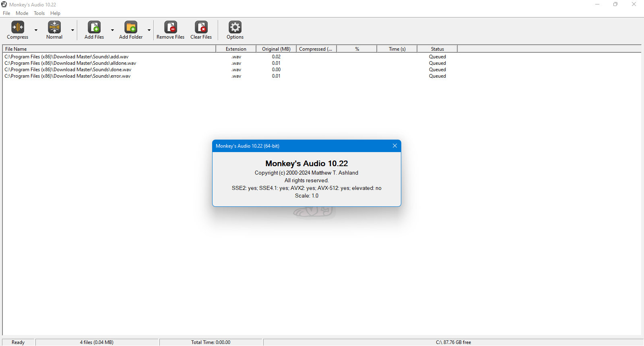This screenshot has height=346, width=644.
Task: Click the .wav extension of add.wav
Action: [x=236, y=57]
